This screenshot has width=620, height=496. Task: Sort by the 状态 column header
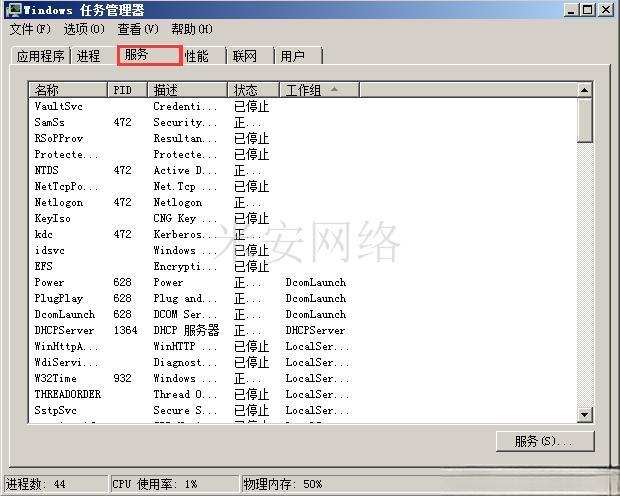tap(253, 90)
